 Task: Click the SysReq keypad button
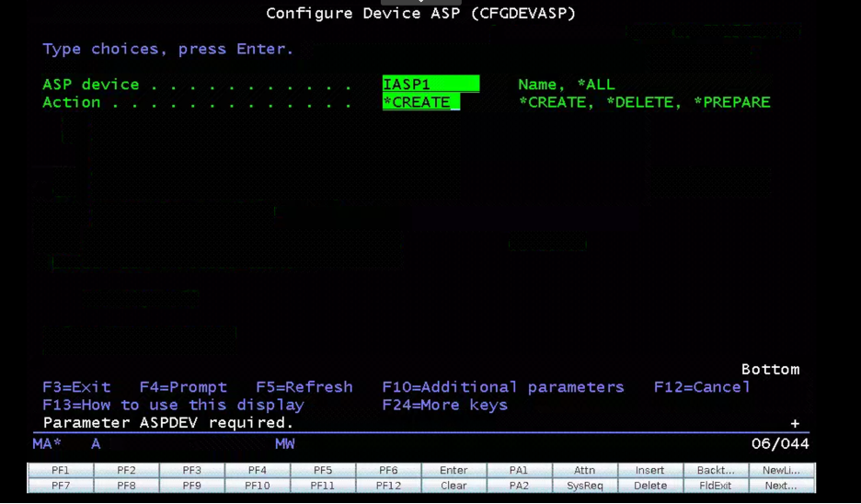pos(584,486)
